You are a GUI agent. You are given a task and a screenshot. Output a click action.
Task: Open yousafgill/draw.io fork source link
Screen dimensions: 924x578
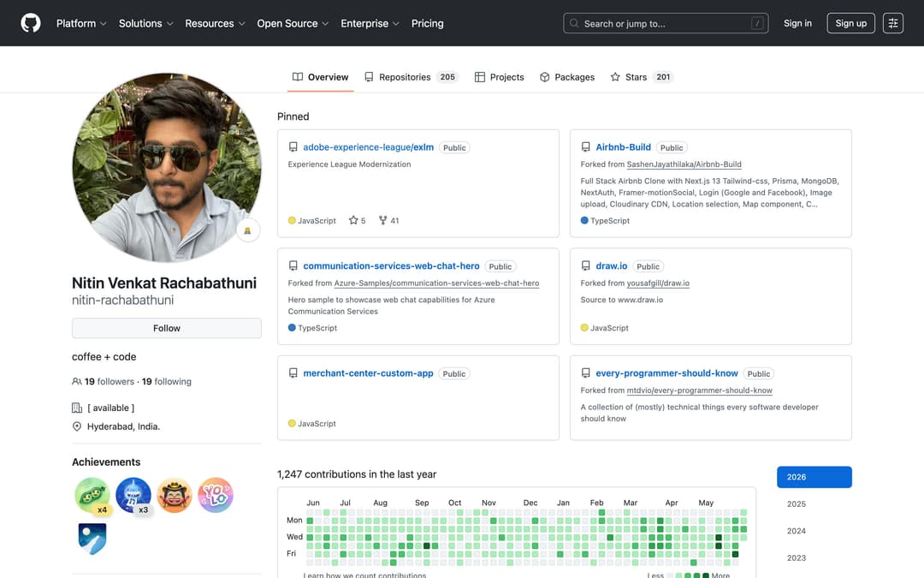pos(658,283)
